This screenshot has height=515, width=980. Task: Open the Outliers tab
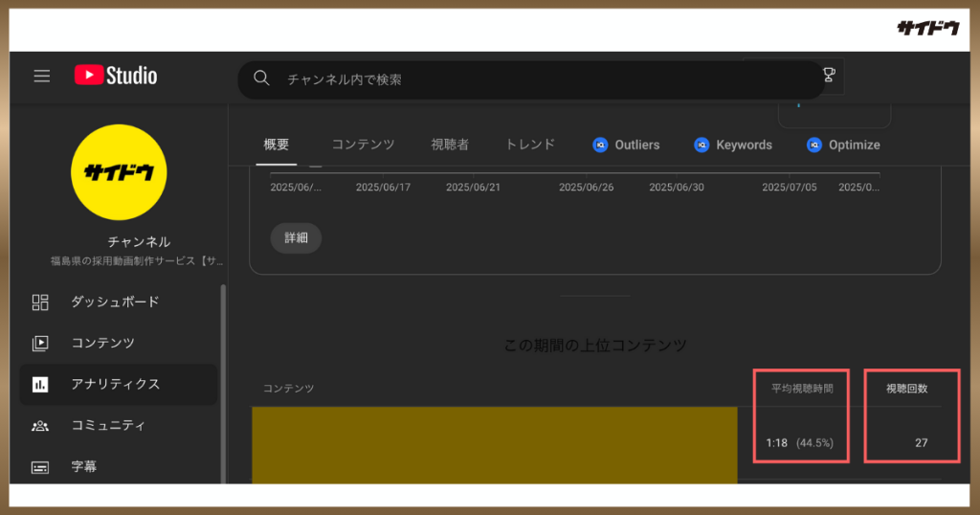pos(627,145)
